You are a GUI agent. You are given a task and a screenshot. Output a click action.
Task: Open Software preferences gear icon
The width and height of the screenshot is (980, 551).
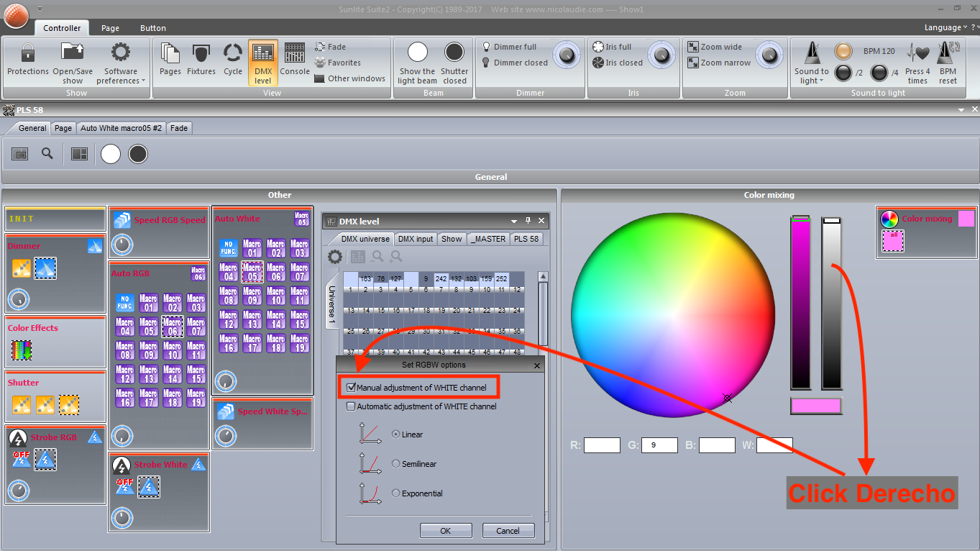[x=120, y=53]
